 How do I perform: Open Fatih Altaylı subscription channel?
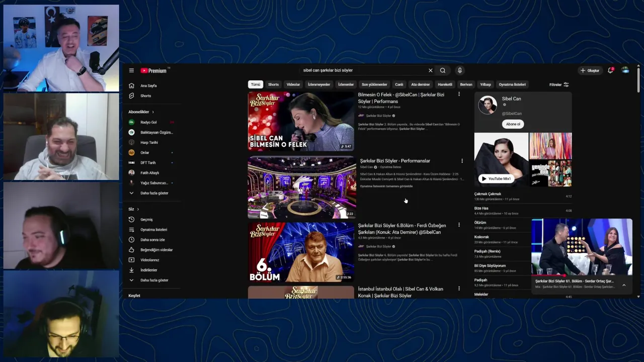point(149,172)
